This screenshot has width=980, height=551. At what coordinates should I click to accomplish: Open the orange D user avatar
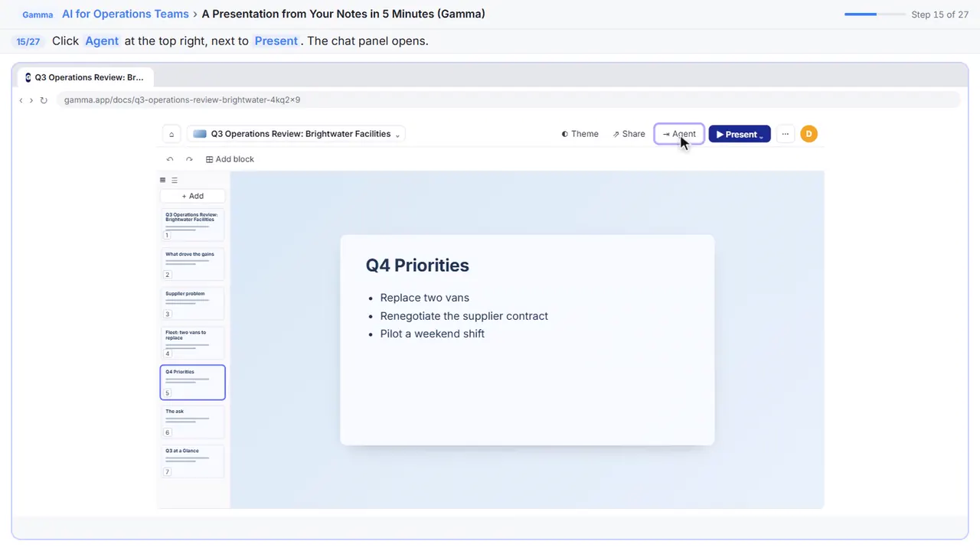click(808, 134)
